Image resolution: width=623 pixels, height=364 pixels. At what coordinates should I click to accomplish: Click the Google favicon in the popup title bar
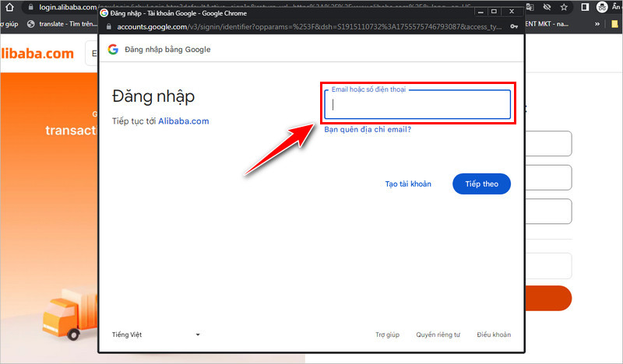click(x=104, y=13)
